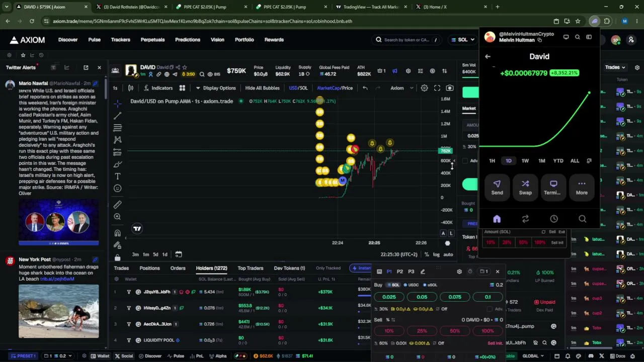This screenshot has height=362, width=644.
Task: Reload the browser page
Action: click(x=32, y=21)
